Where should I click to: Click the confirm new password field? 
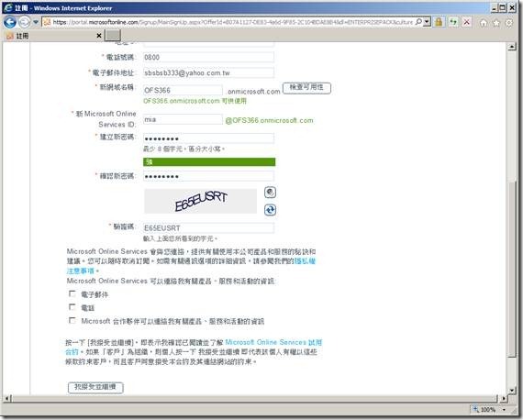point(208,176)
